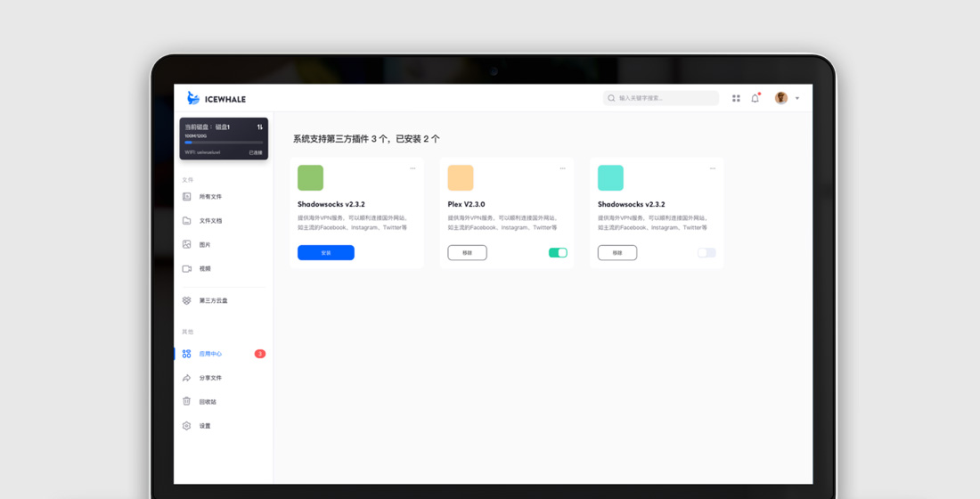The width and height of the screenshot is (980, 499).
Task: Open 文件文档 folder icon in sidebar
Action: pyautogui.click(x=186, y=221)
